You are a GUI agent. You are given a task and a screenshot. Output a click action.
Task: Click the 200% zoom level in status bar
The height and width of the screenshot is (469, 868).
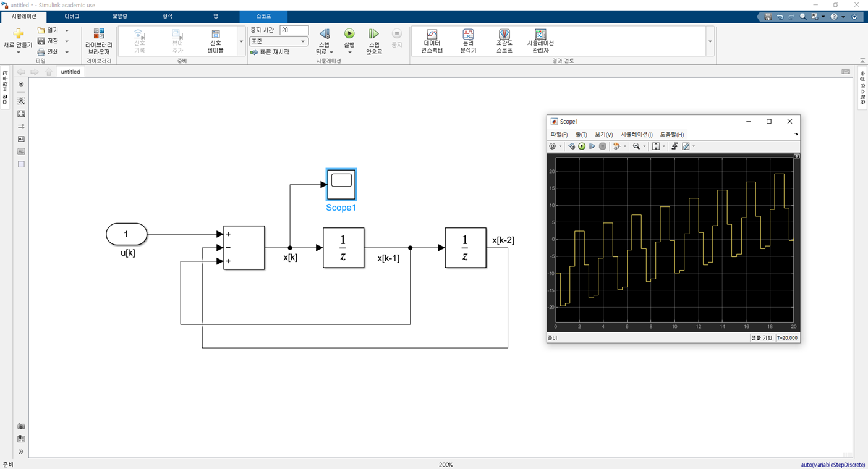(x=446, y=465)
